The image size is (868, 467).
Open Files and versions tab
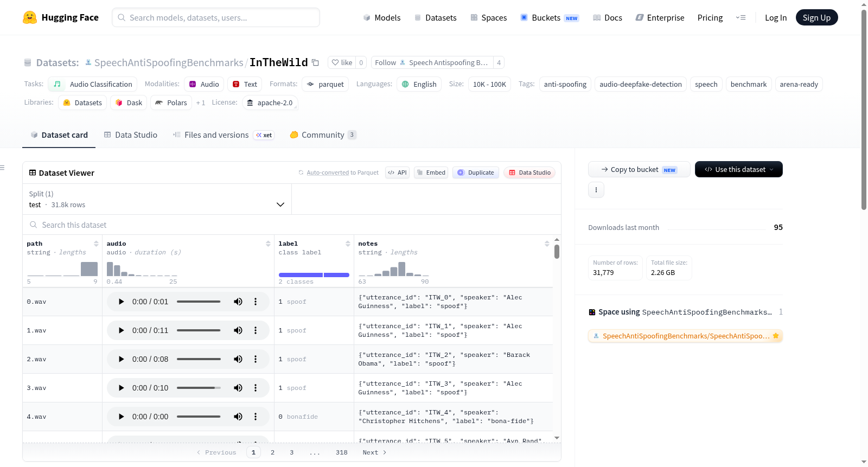(224, 135)
